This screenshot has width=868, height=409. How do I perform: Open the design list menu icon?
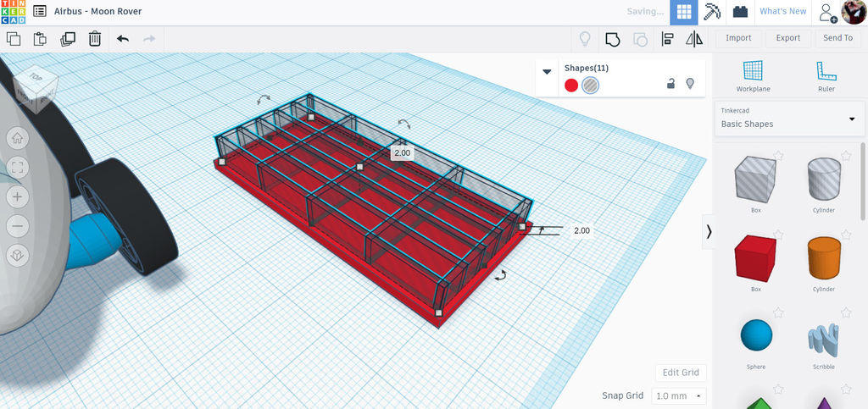(40, 11)
